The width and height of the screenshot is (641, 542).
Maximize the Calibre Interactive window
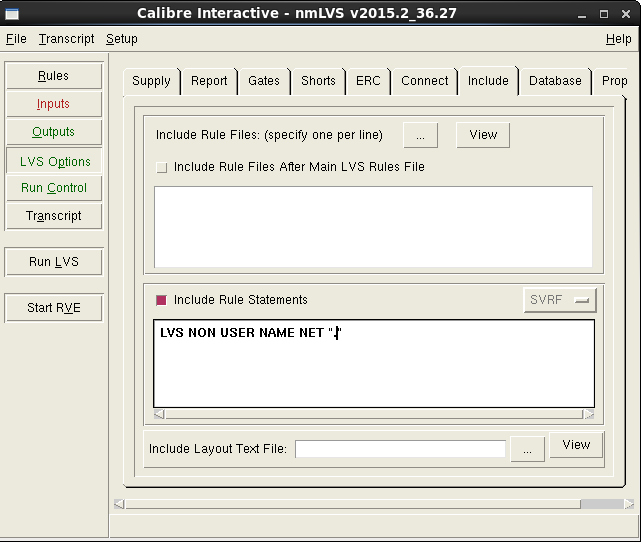(604, 14)
